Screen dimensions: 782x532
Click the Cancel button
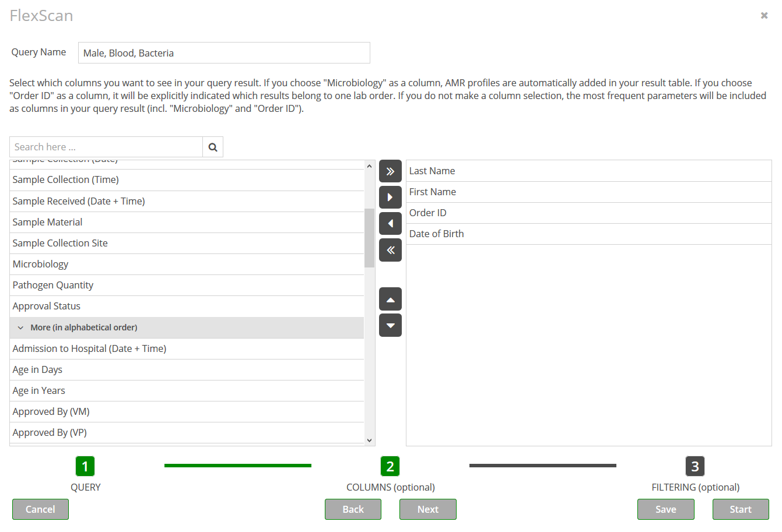(40, 509)
